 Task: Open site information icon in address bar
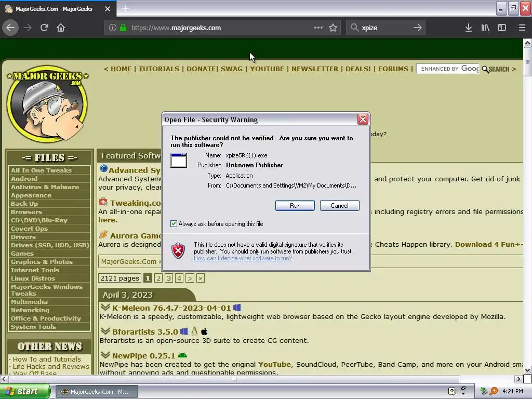point(112,28)
